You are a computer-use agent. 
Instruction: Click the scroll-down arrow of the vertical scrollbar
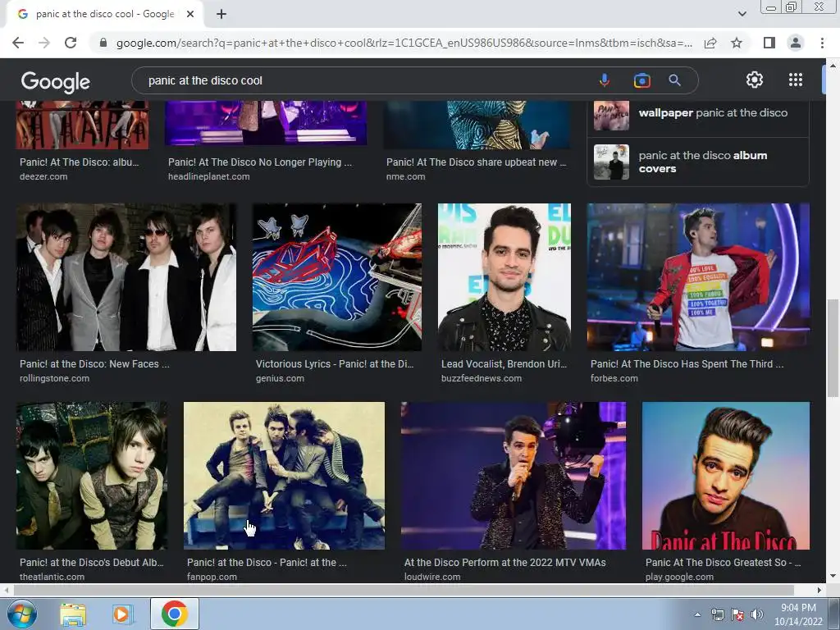click(833, 577)
